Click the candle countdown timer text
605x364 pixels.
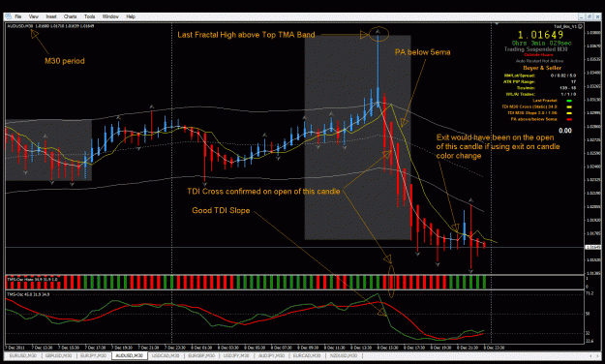tap(542, 44)
